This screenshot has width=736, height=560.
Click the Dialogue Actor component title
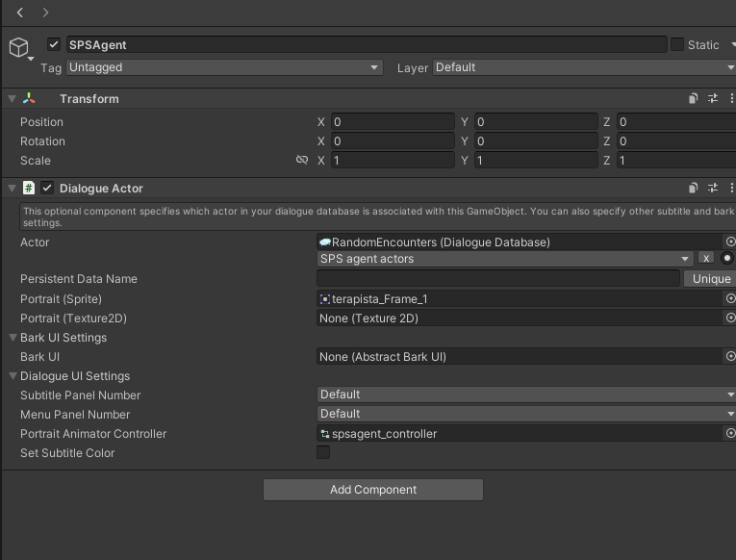pyautogui.click(x=101, y=189)
